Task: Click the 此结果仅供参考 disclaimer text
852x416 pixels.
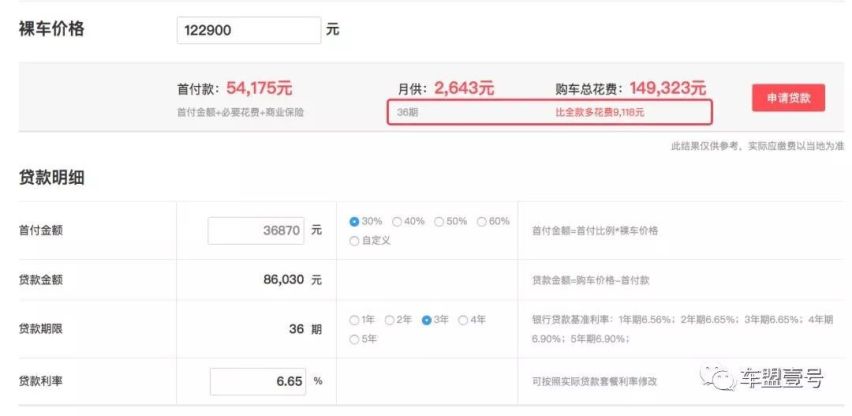Action: [x=757, y=146]
